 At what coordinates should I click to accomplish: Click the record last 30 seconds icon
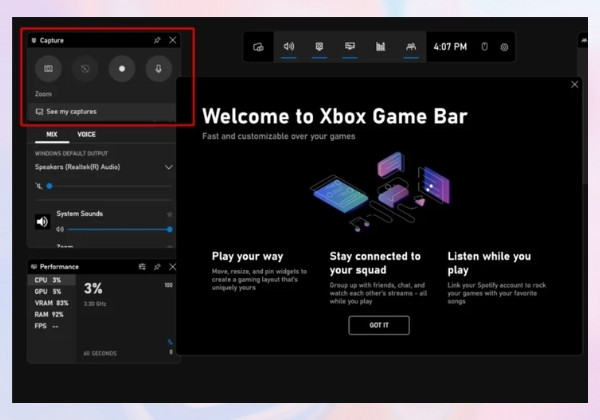(85, 68)
